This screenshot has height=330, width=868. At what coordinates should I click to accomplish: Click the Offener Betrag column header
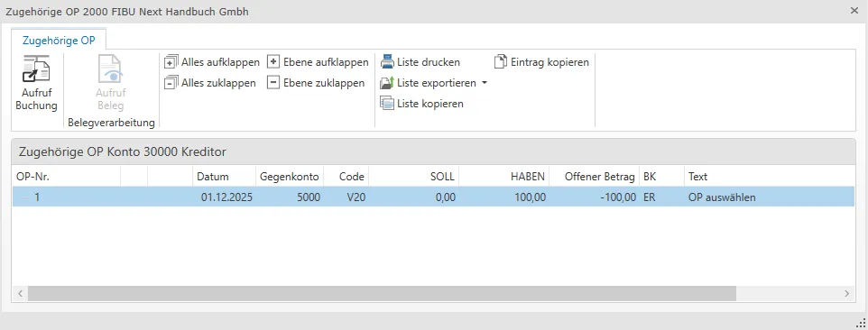coord(594,177)
